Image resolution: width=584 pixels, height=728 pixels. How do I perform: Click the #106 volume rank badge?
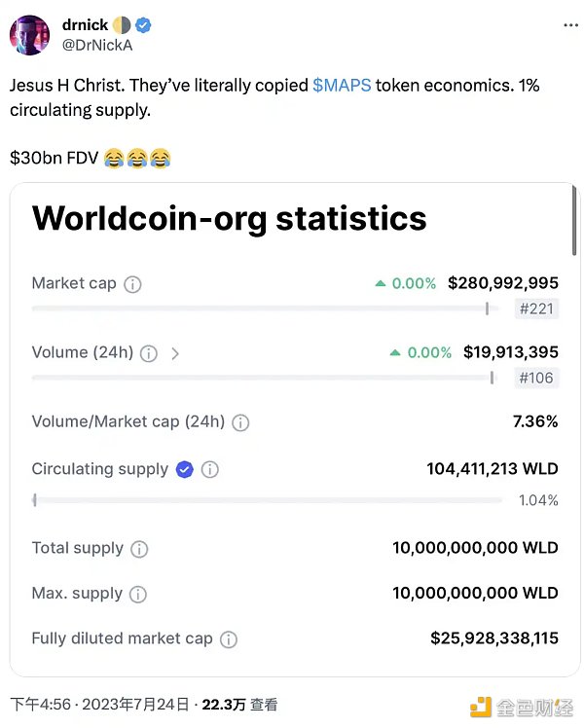536,378
